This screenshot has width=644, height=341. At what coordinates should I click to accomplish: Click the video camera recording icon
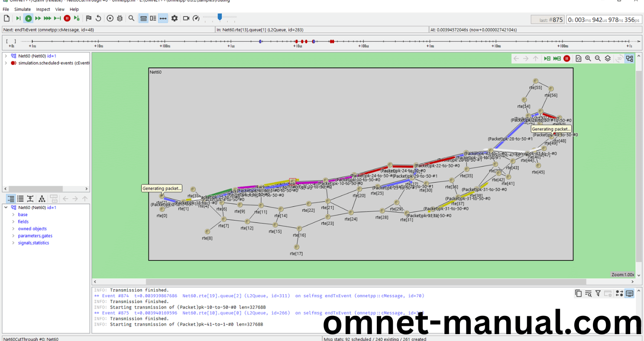click(186, 18)
